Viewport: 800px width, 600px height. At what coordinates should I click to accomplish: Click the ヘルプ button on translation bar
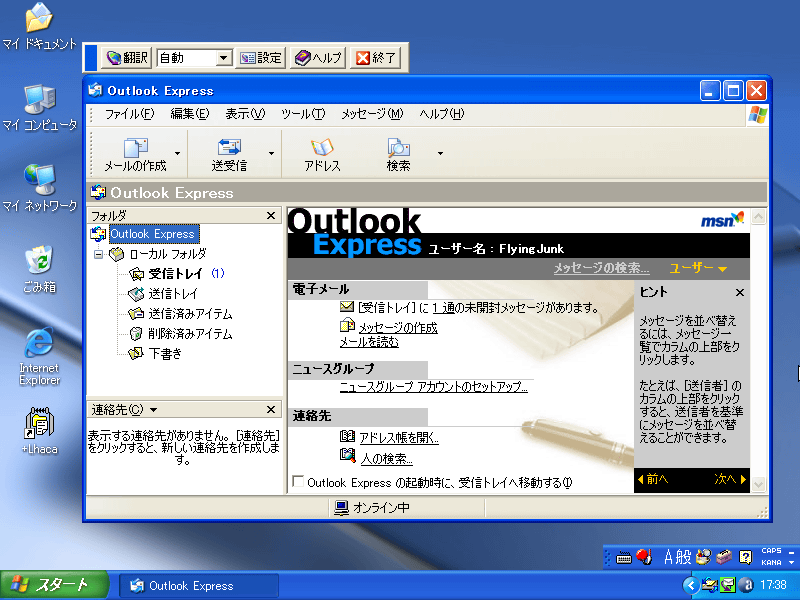tap(318, 58)
